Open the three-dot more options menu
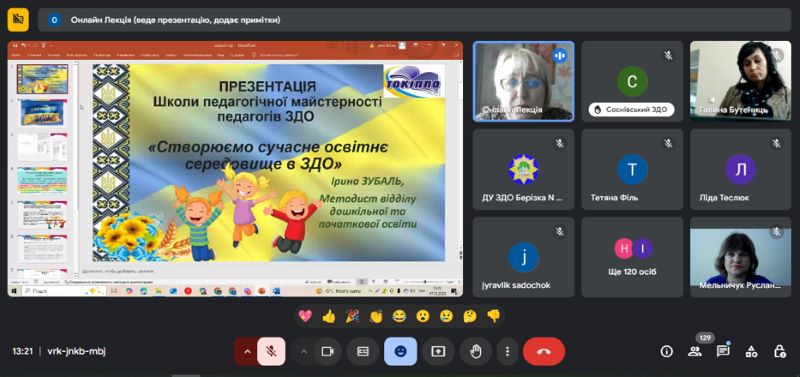The image size is (800, 377). [x=507, y=351]
